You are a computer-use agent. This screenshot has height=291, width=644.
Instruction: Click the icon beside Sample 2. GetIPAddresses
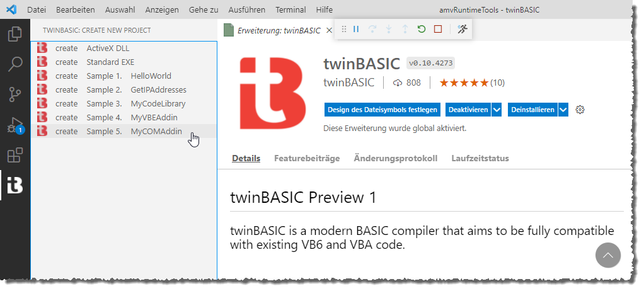(42, 89)
